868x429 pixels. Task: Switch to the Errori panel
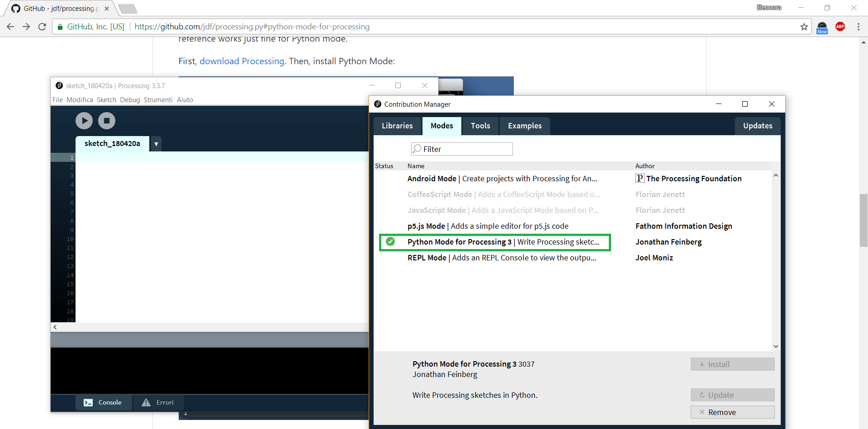coord(158,402)
